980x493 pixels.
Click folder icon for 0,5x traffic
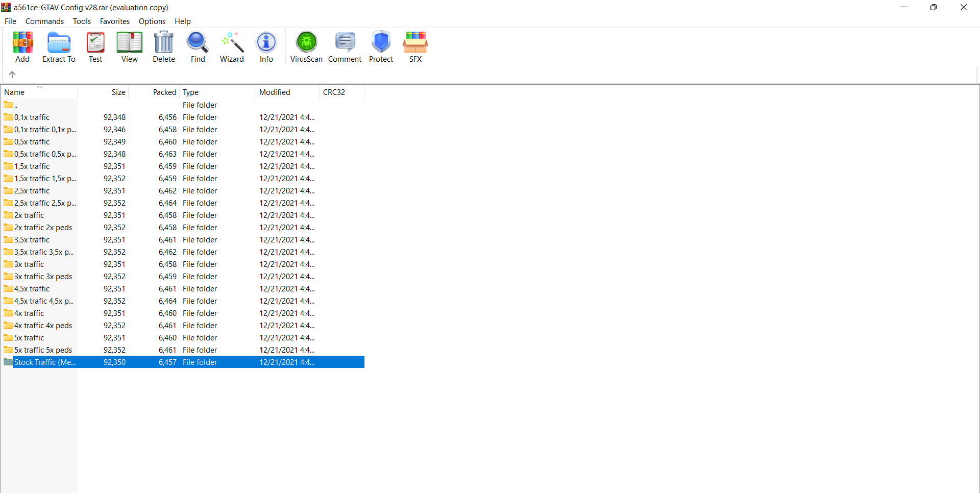tap(8, 142)
